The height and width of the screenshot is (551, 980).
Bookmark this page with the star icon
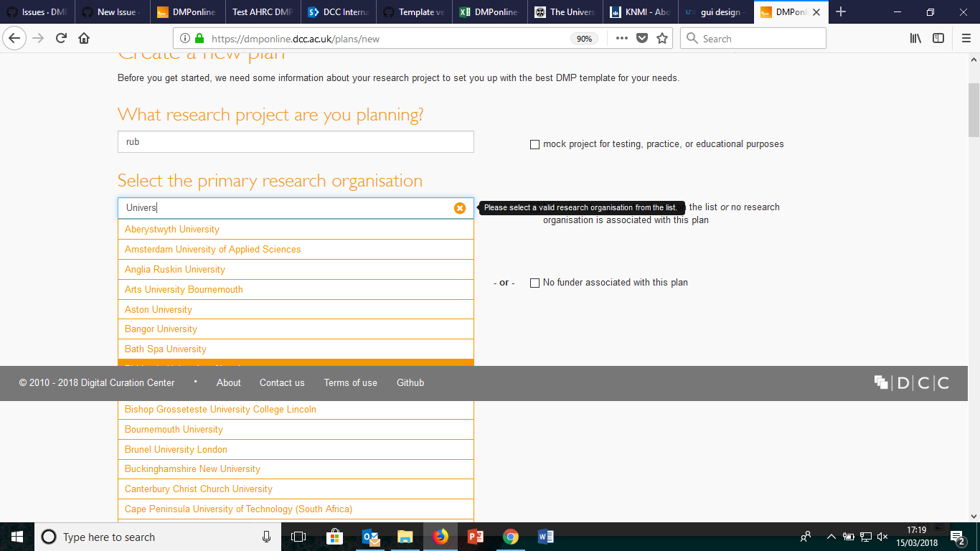pyautogui.click(x=661, y=38)
